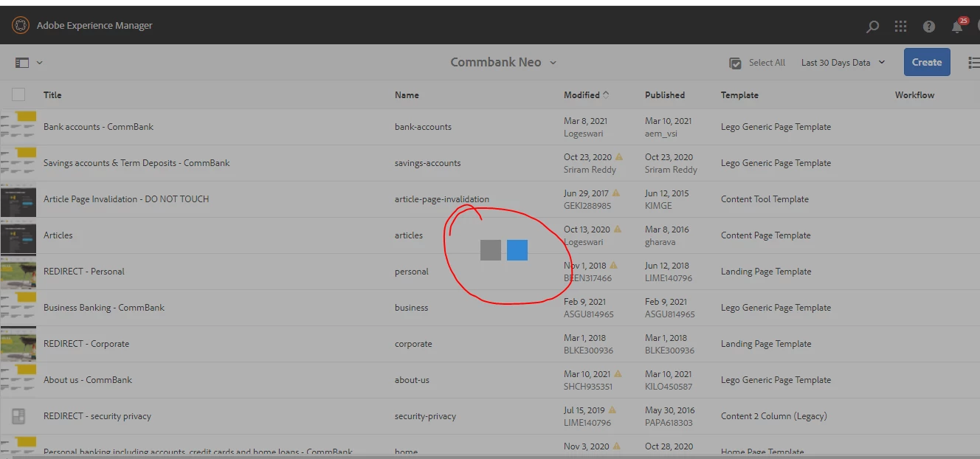The width and height of the screenshot is (980, 459).
Task: Click the blue Create button
Action: coord(927,63)
